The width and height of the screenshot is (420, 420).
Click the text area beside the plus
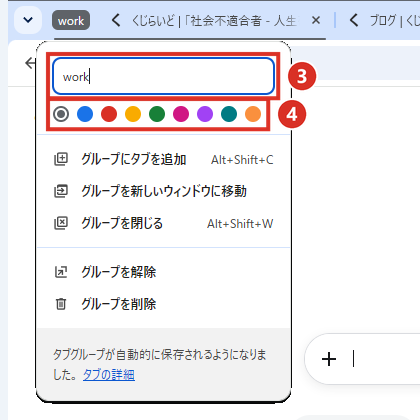383,359
